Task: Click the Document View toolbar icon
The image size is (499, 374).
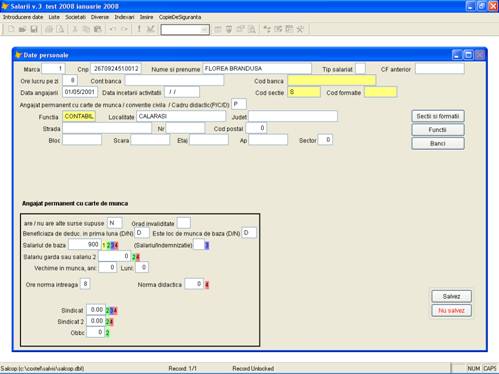Action: click(x=252, y=29)
